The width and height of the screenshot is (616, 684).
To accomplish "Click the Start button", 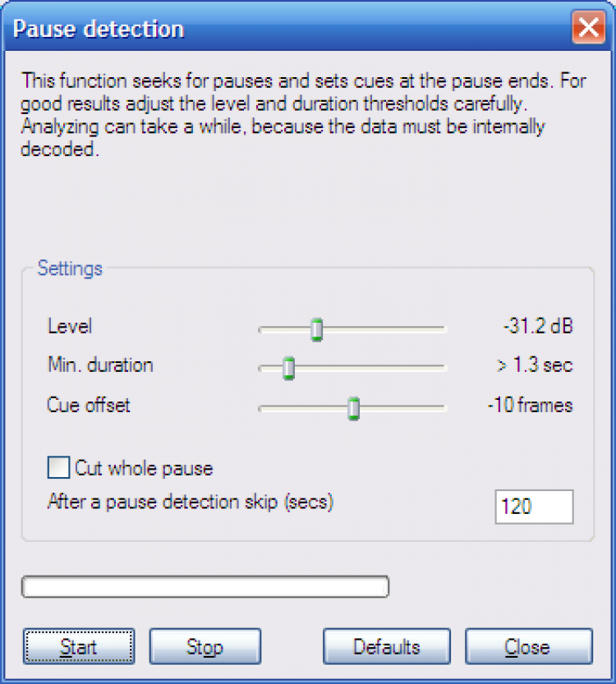I will [79, 647].
